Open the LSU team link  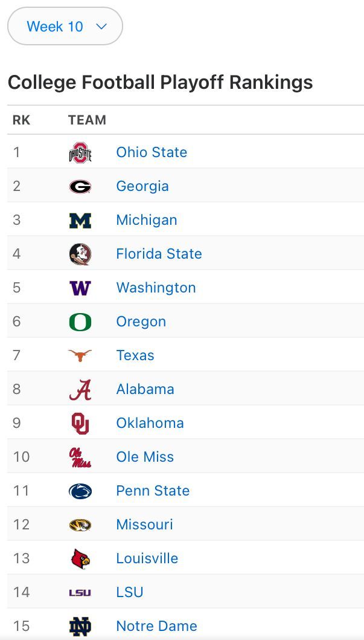tap(130, 592)
